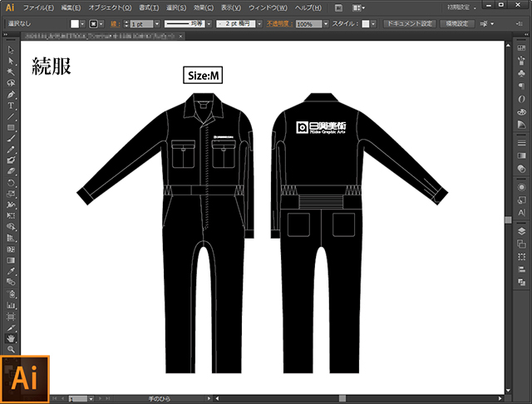Expand the opacity 100% dropdown arrow
The height and width of the screenshot is (404, 532).
click(x=326, y=24)
